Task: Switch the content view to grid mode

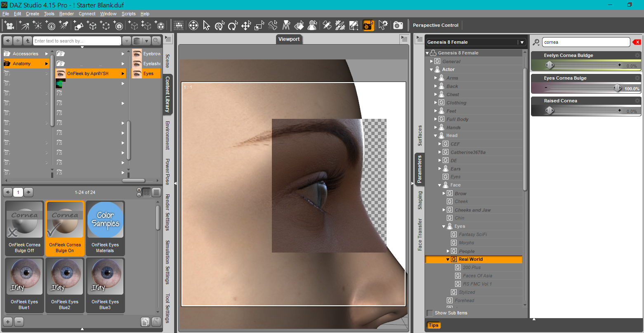Action: pyautogui.click(x=146, y=192)
